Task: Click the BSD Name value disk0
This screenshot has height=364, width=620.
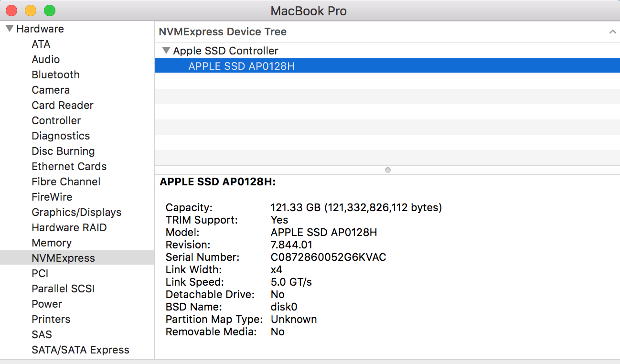Action: tap(284, 307)
